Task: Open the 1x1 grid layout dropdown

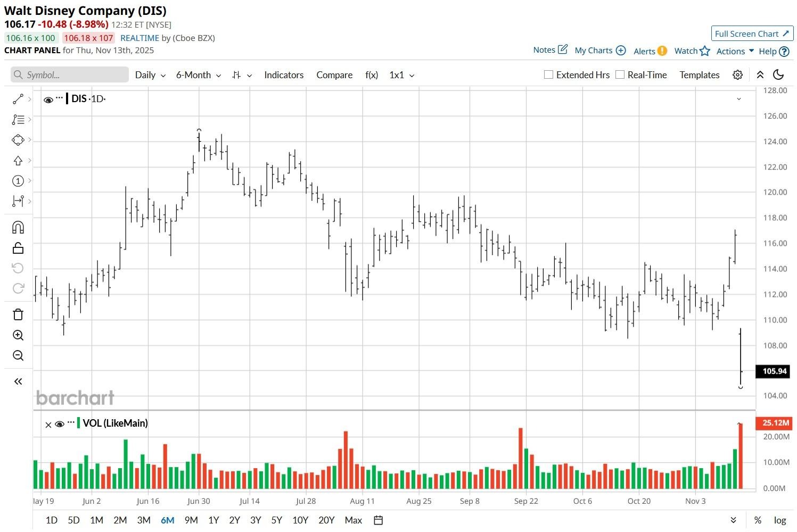Action: click(402, 75)
